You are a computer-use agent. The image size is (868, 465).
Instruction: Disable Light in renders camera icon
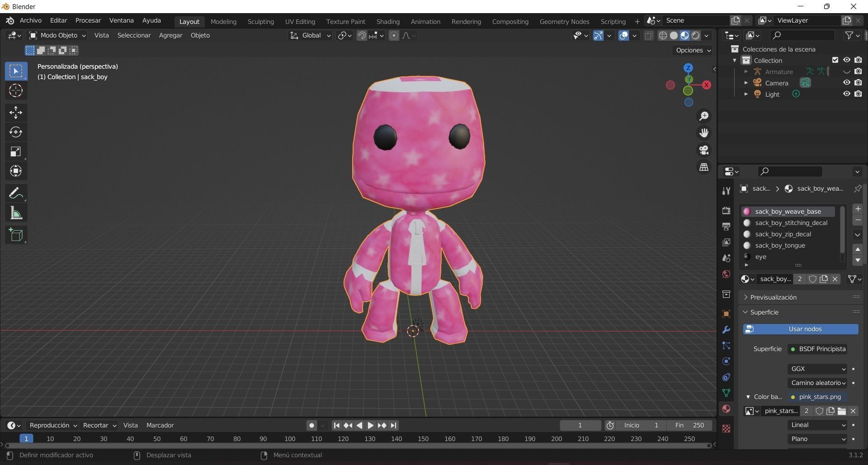pyautogui.click(x=858, y=94)
